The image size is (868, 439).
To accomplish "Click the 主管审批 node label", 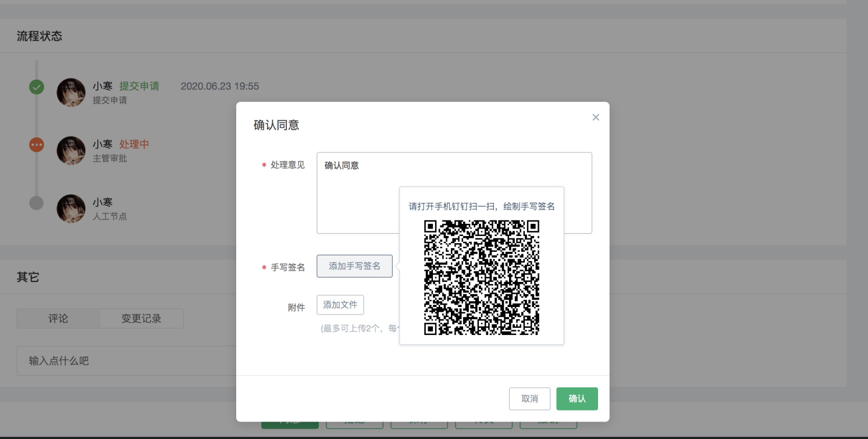I will pos(110,158).
